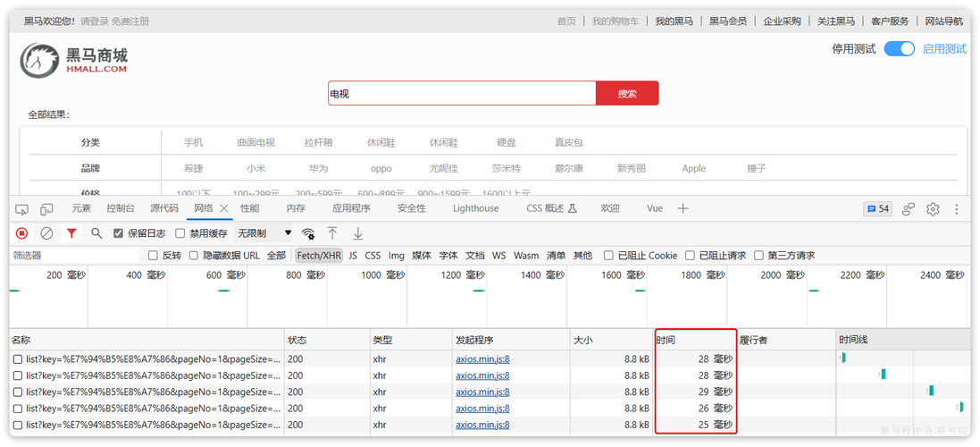
Task: Switch the test toggle off
Action: pyautogui.click(x=900, y=49)
